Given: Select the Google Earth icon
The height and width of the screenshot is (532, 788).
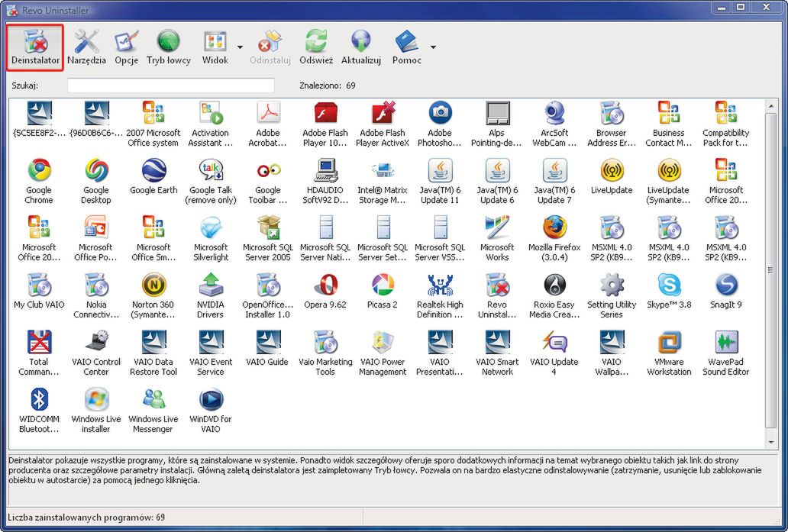Looking at the screenshot, I should pos(153,170).
